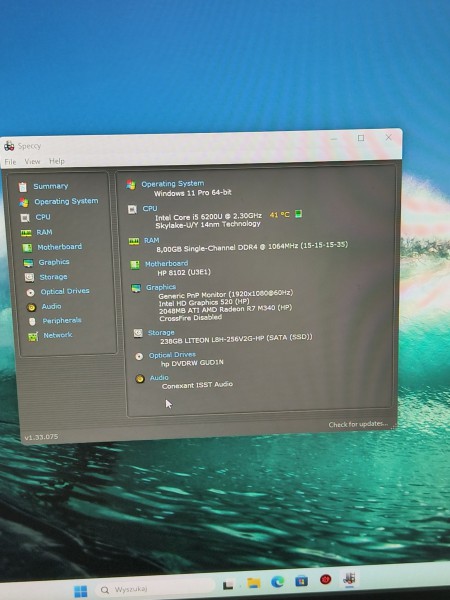Select the Motherboard icon in sidebar

pos(27,248)
